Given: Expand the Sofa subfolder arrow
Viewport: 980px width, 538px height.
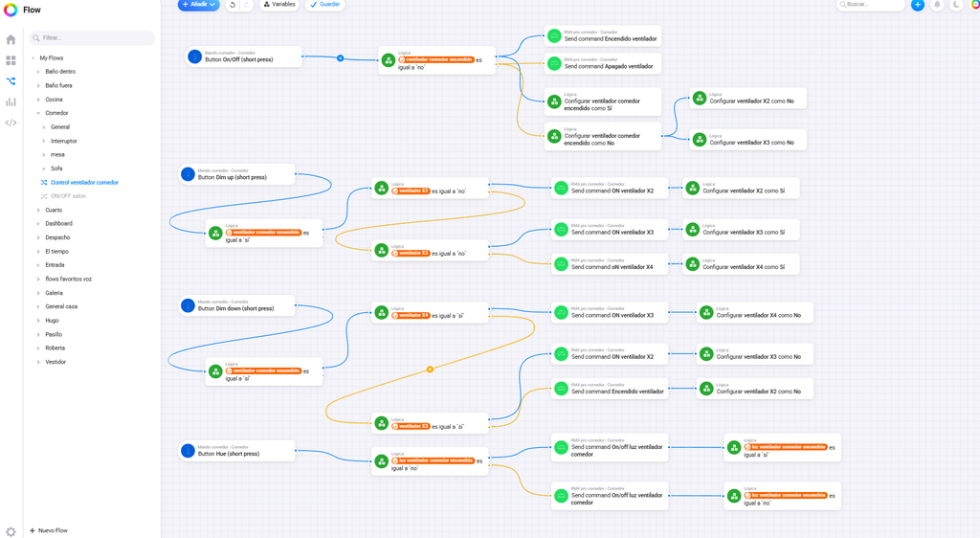Looking at the screenshot, I should click(x=44, y=168).
